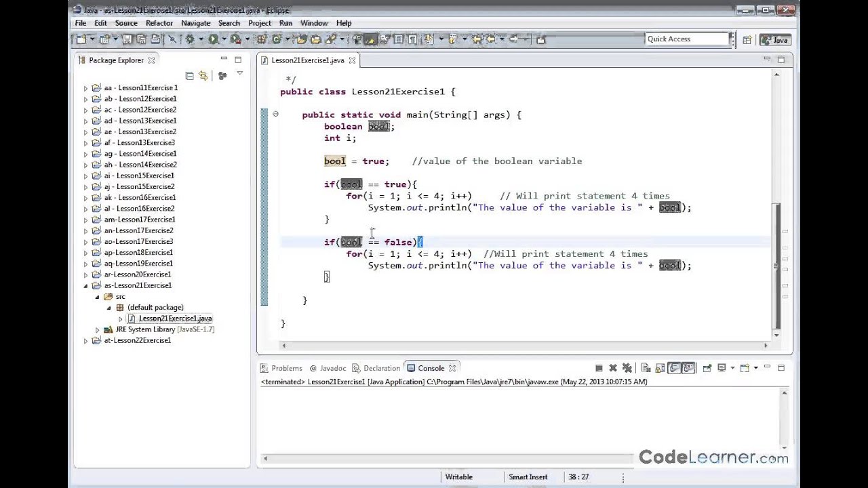Open dropdown arrow next to Run icon

[224, 39]
